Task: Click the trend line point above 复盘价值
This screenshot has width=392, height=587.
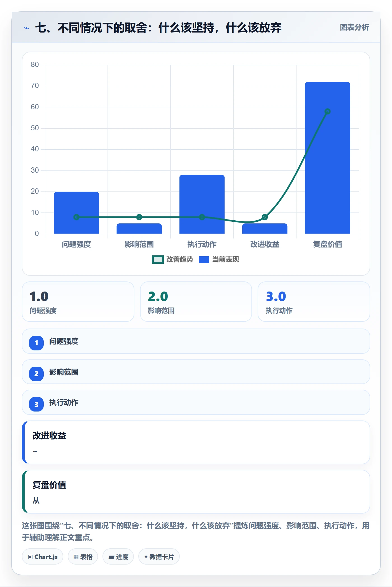Action: pyautogui.click(x=328, y=112)
